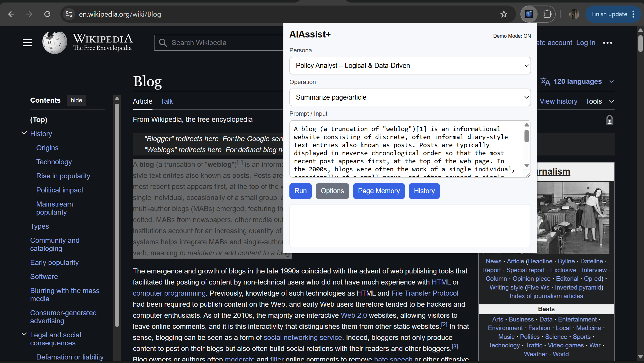The width and height of the screenshot is (644, 363).
Task: Expand the 120 languages menu
Action: point(577,82)
